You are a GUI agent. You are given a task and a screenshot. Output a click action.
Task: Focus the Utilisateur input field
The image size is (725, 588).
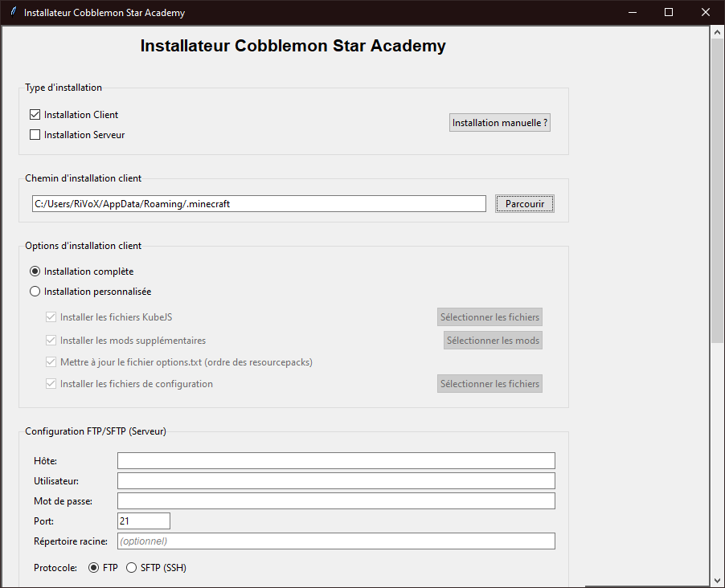pos(336,480)
